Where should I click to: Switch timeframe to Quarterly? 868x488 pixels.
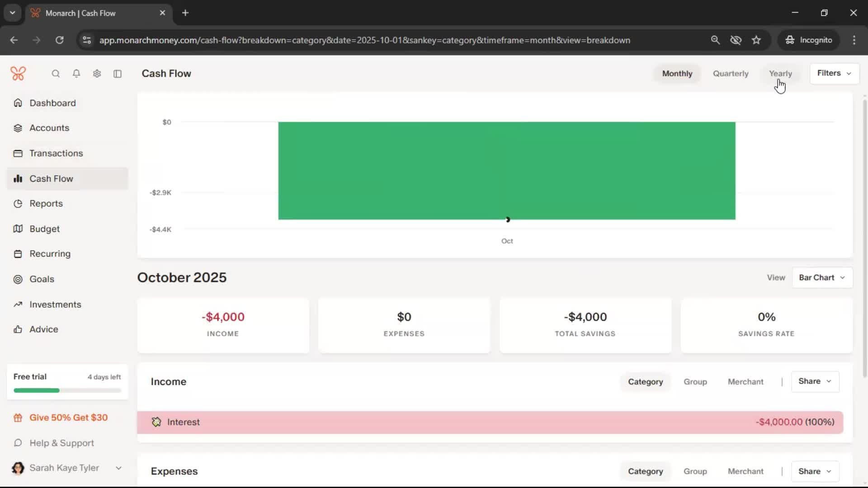tap(730, 74)
